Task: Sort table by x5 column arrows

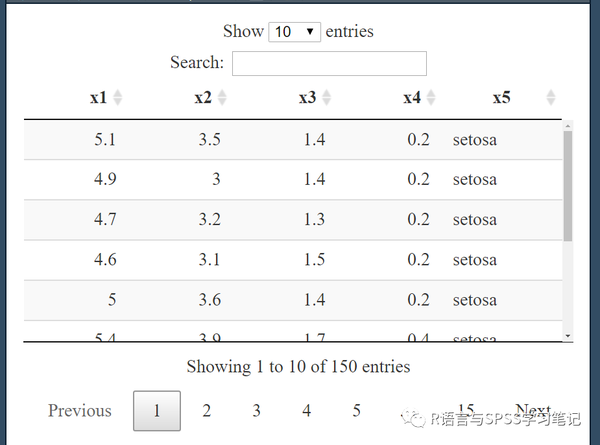Action: (x=551, y=98)
